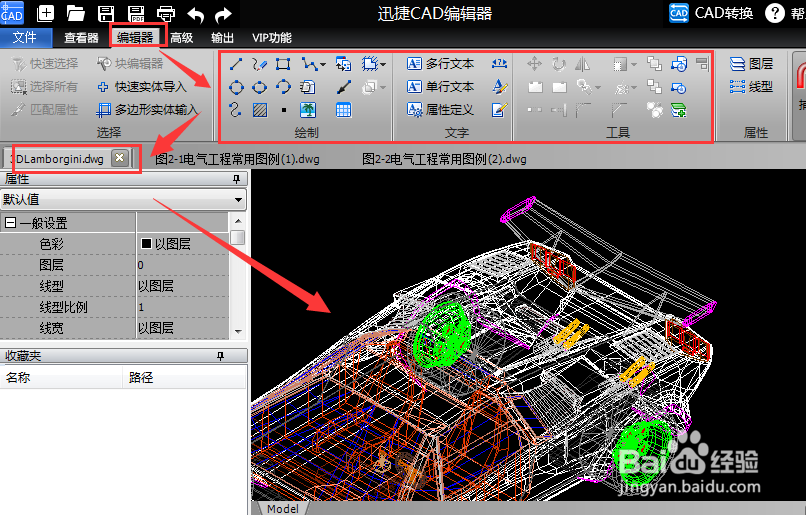
Task: Click the 路径 column header in favorites
Action: pyautogui.click(x=185, y=377)
